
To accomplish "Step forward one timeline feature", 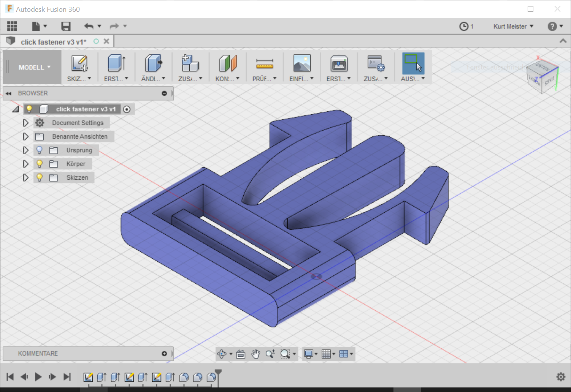I will point(52,377).
